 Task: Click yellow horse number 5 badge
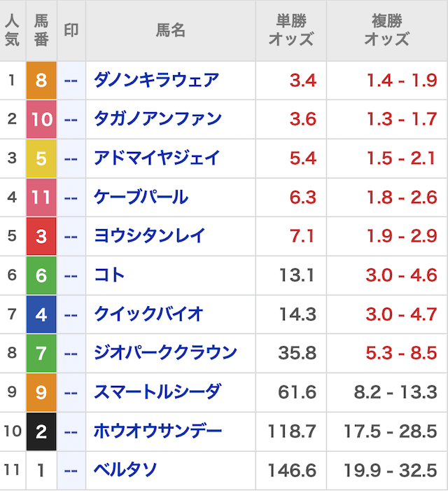click(x=41, y=158)
